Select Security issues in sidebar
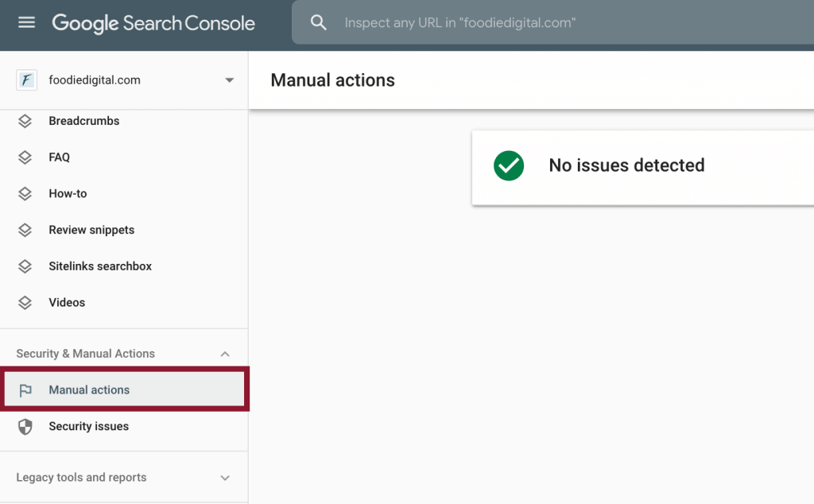Viewport: 814px width, 504px height. [88, 427]
